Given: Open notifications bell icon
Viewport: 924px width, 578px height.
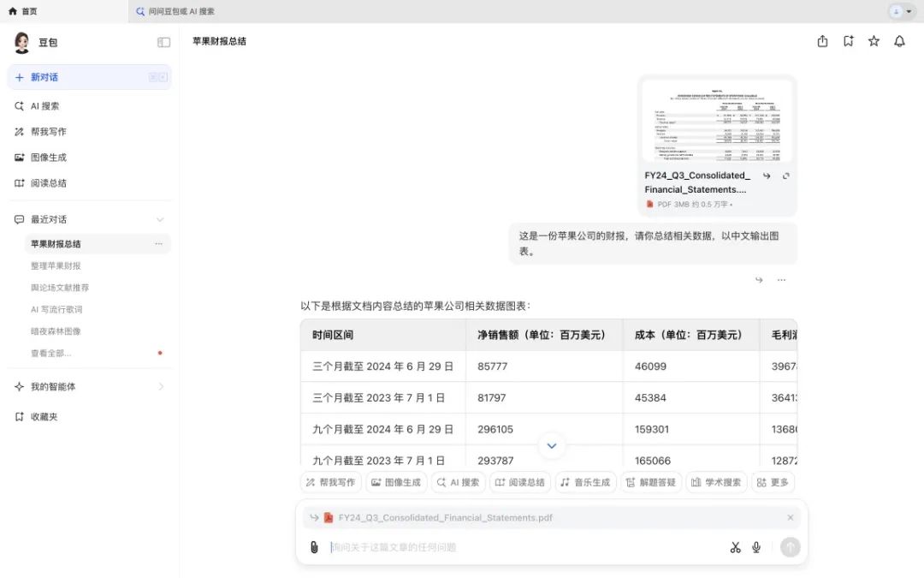Looking at the screenshot, I should pyautogui.click(x=899, y=41).
